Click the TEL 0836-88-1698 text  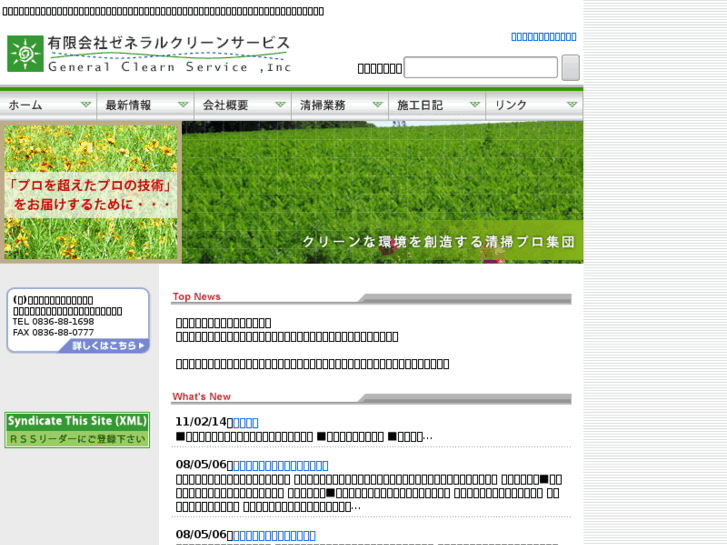53,321
